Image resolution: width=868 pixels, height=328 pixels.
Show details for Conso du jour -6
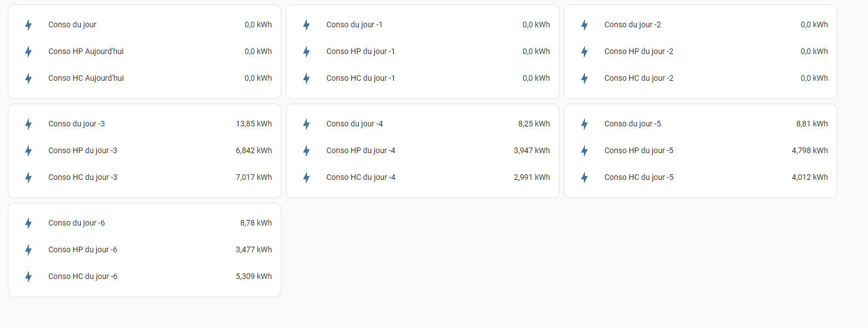coord(145,223)
